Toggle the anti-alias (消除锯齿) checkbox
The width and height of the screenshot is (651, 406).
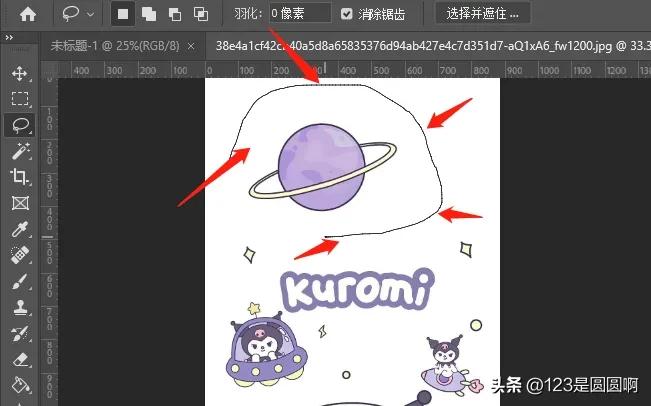(346, 14)
